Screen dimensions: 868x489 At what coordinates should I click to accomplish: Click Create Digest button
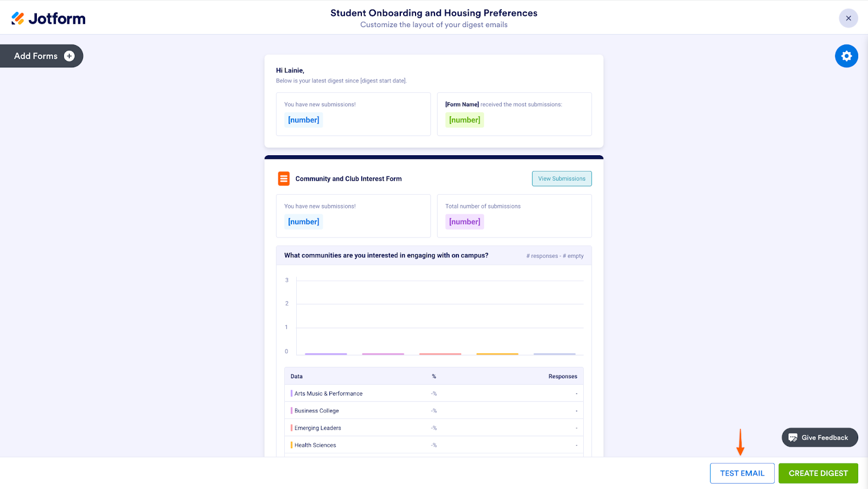point(818,473)
